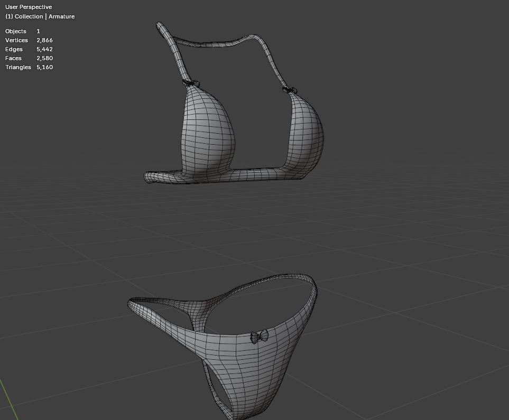
Task: Select the left cup of the top mesh
Action: pos(207,132)
